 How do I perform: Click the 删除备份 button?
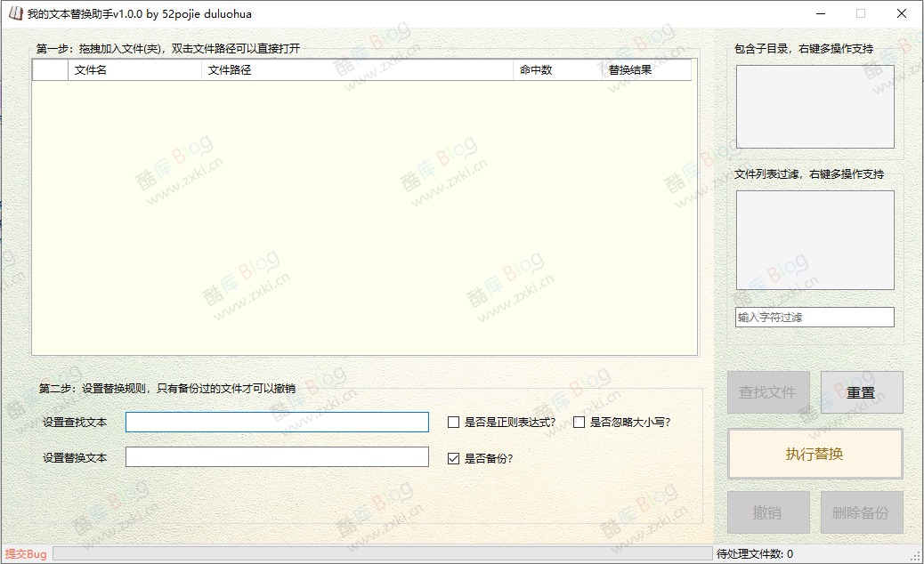861,512
